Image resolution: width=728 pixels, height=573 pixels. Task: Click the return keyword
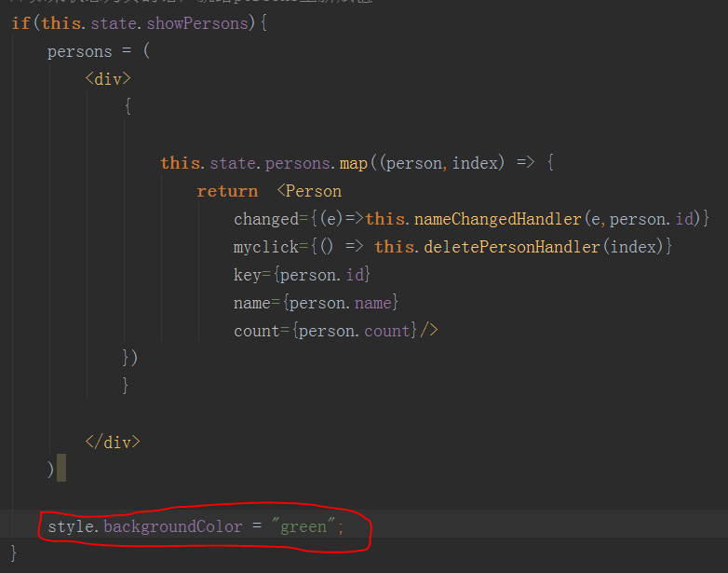pos(227,191)
